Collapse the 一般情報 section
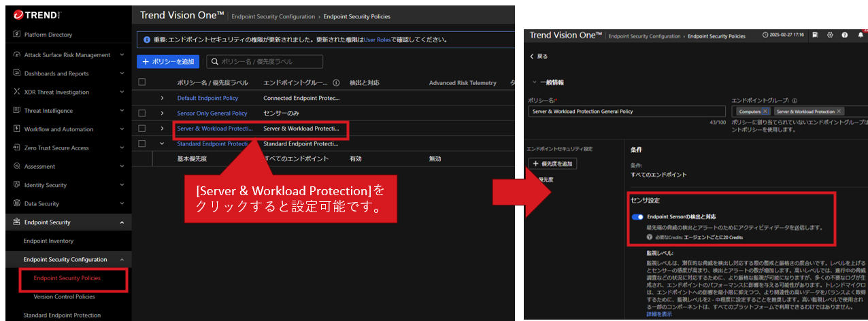The image size is (868, 321). [534, 82]
